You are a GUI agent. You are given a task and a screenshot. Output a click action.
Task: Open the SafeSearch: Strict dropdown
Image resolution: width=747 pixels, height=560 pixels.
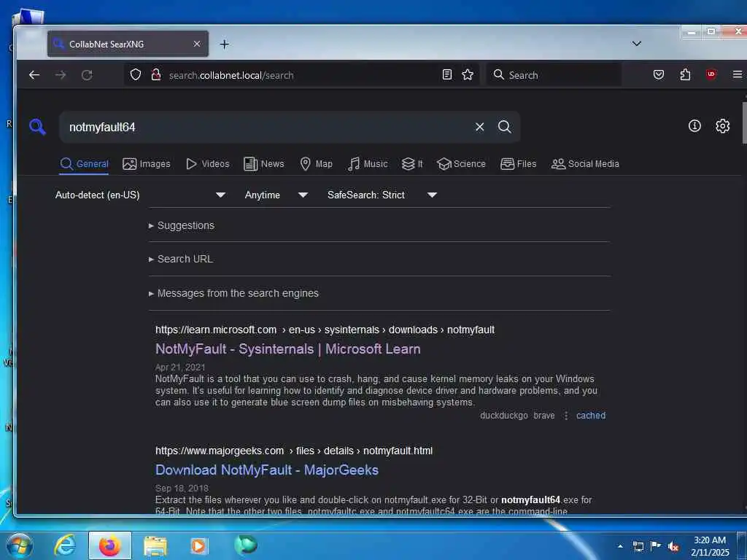[x=382, y=195]
